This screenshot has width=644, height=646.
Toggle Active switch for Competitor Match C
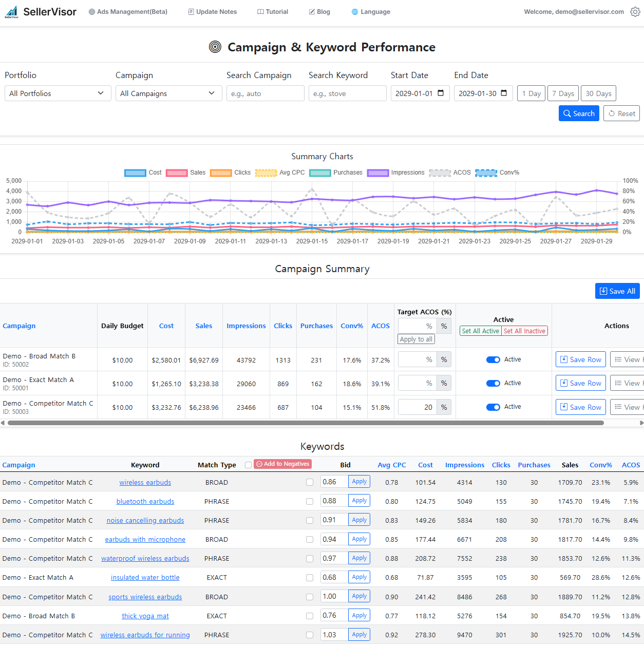pos(493,407)
